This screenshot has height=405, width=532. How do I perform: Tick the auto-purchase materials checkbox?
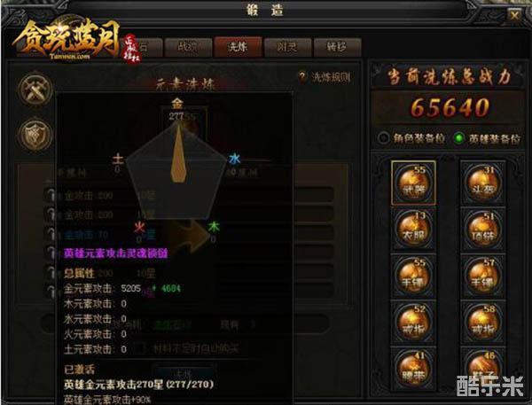[137, 348]
